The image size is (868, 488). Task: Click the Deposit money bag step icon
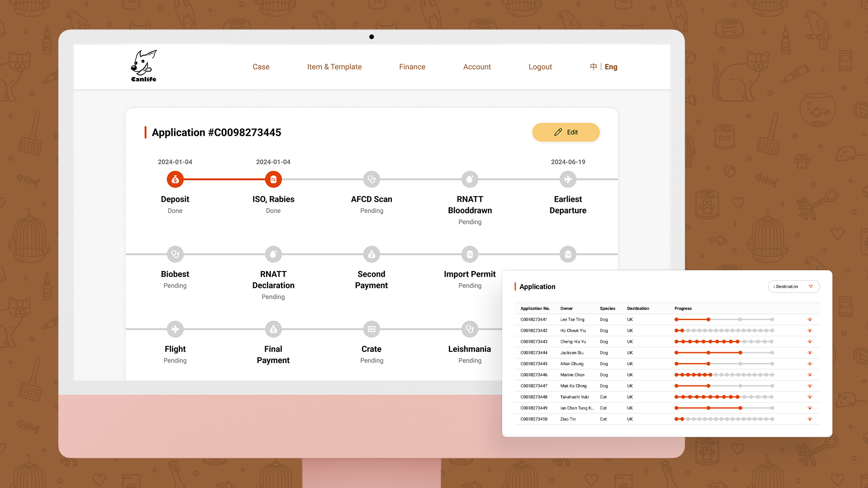tap(175, 179)
